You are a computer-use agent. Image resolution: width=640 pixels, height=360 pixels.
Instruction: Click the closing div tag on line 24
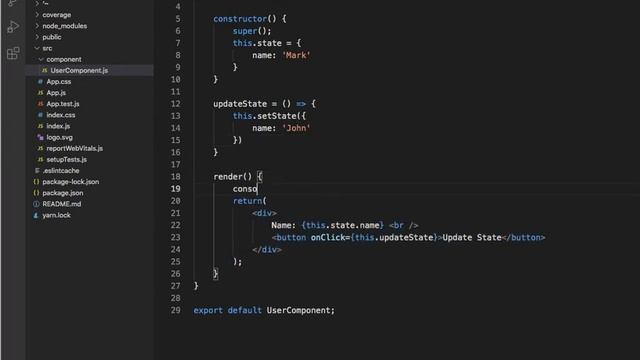(x=267, y=249)
